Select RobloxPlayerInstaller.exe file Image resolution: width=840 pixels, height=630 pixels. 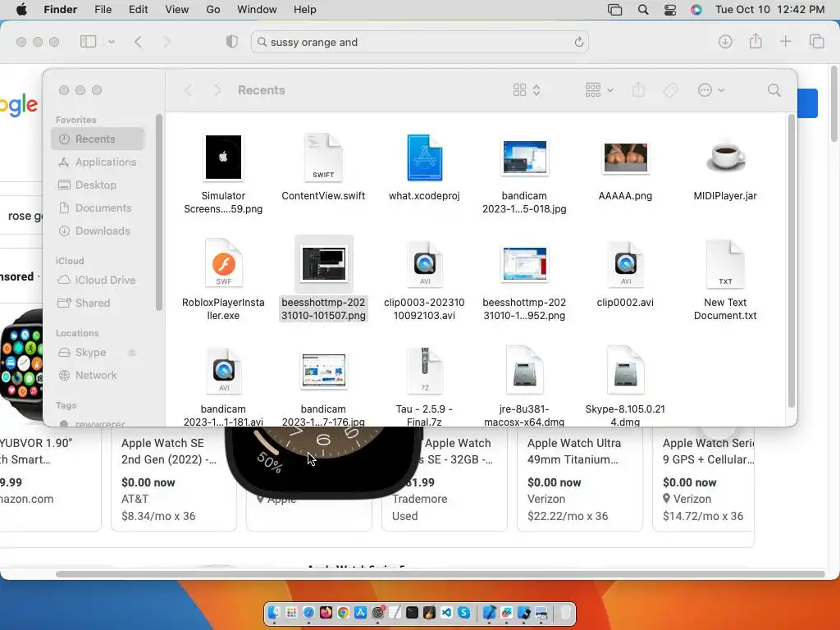[223, 280]
